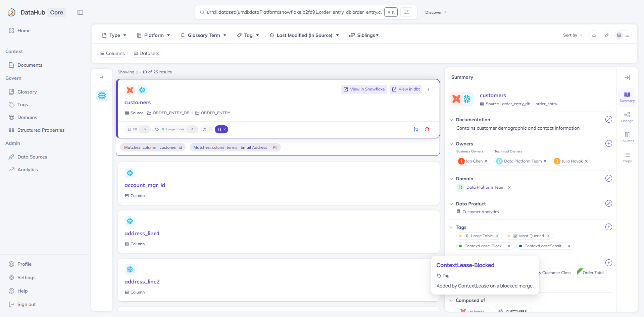
Task: Remove the Large Table tag
Action: coord(497,236)
